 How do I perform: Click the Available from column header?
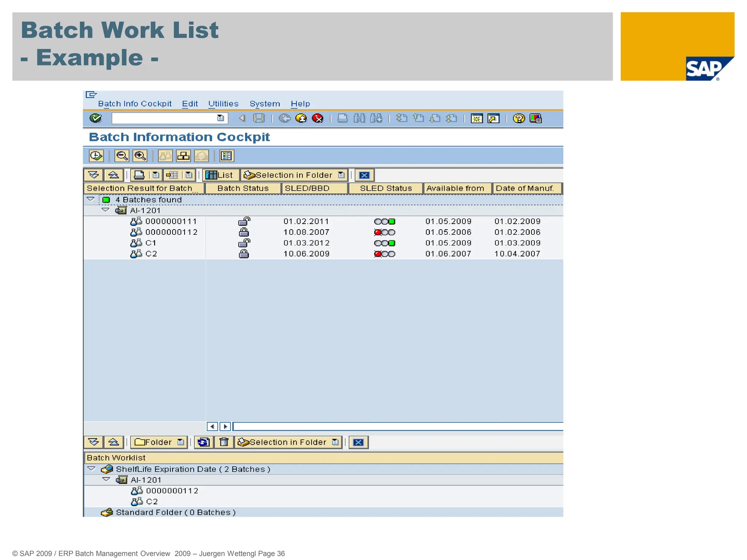457,188
